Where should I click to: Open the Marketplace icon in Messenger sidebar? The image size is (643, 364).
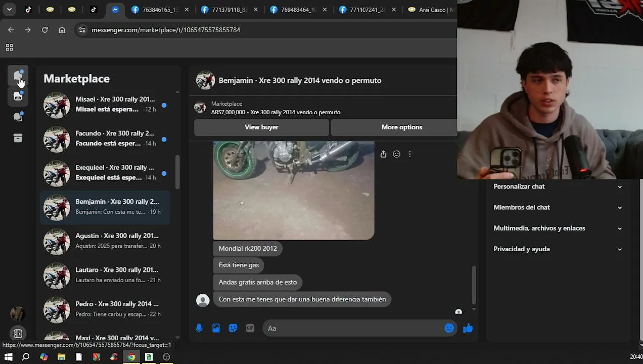(18, 96)
